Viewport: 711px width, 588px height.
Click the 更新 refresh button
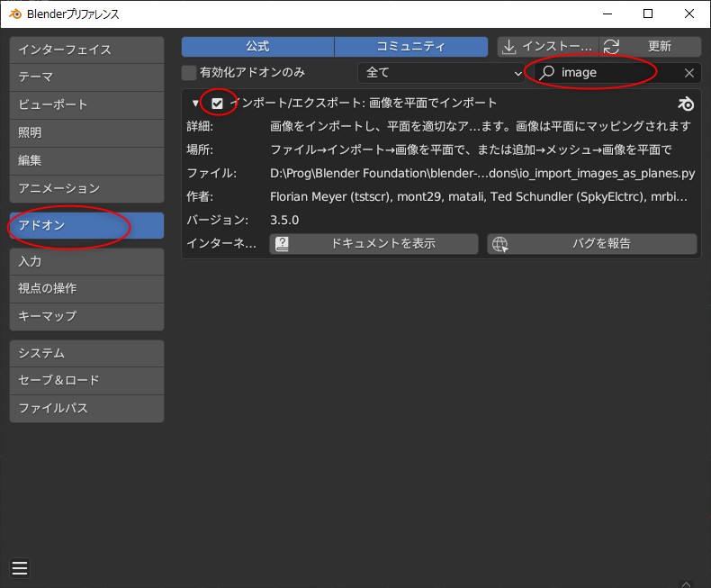click(651, 47)
